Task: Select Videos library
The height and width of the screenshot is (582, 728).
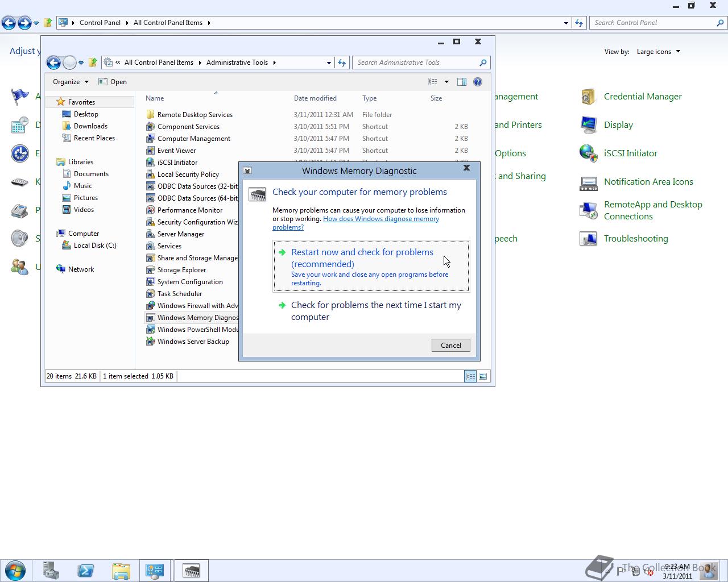Action: (x=84, y=210)
